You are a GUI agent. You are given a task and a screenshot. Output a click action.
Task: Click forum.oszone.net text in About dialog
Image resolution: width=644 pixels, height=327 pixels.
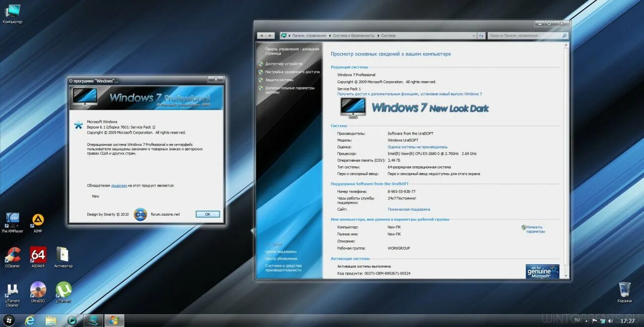click(x=165, y=214)
